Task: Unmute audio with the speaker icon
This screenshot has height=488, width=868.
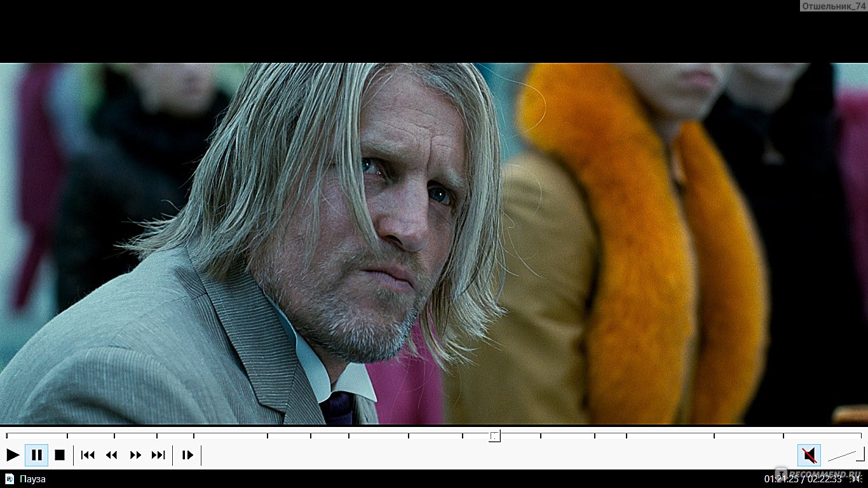Action: click(x=809, y=455)
